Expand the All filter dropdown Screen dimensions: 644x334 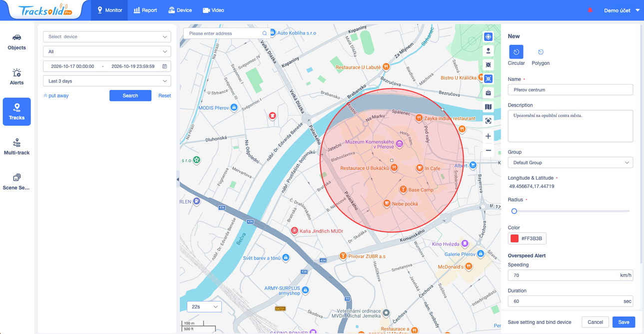pyautogui.click(x=107, y=51)
